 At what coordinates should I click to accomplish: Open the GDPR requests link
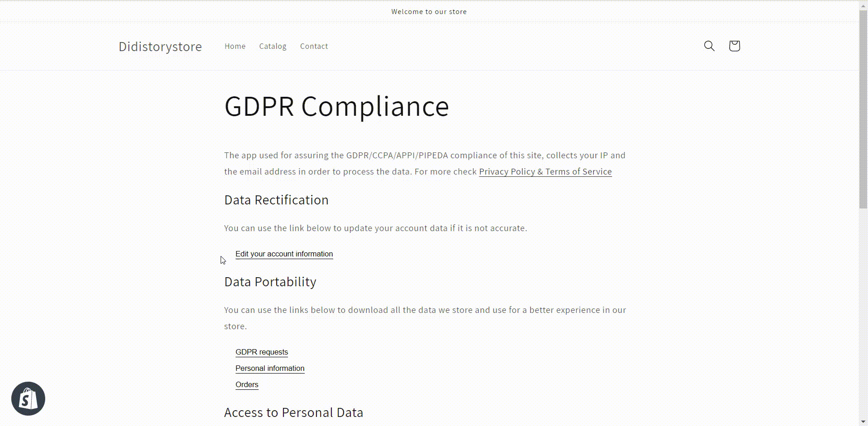(x=261, y=352)
